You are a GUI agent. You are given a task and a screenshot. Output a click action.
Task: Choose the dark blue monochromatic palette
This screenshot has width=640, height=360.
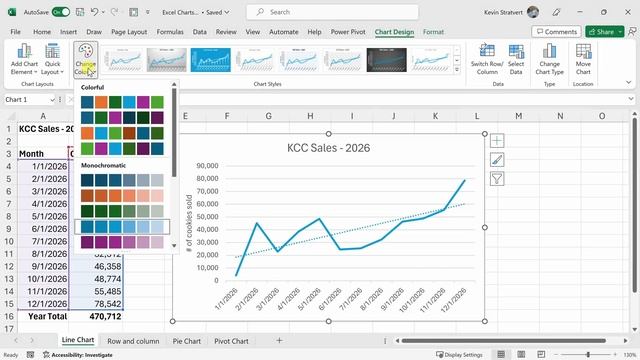pyautogui.click(x=122, y=180)
